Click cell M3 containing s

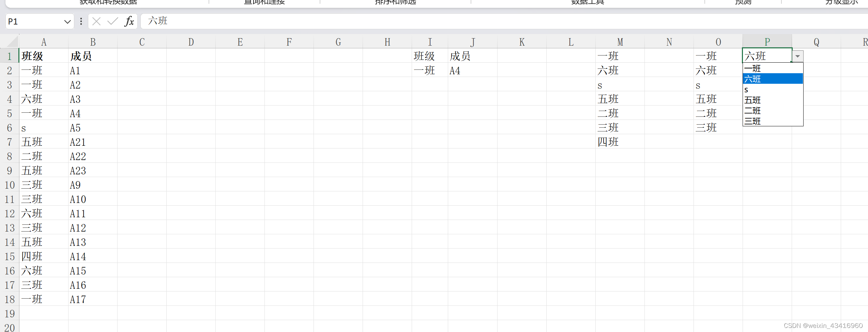click(x=620, y=85)
